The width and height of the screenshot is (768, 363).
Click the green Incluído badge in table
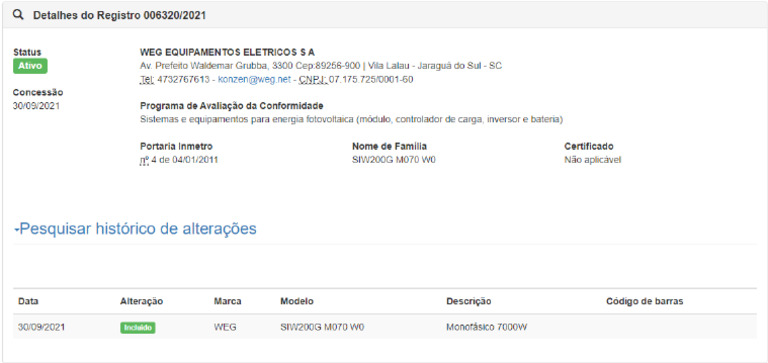click(x=138, y=328)
